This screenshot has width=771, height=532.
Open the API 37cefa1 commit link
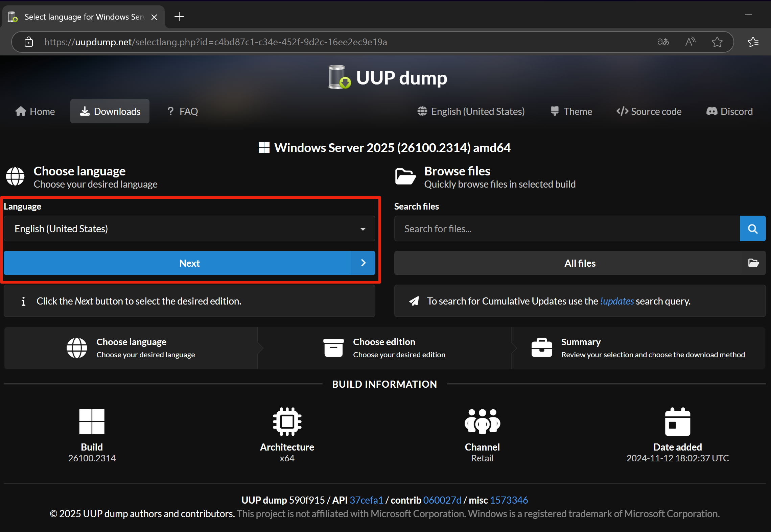tap(366, 500)
